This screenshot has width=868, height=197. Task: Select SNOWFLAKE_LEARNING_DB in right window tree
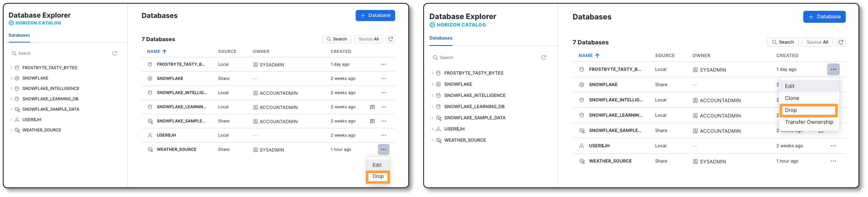pyautogui.click(x=474, y=107)
